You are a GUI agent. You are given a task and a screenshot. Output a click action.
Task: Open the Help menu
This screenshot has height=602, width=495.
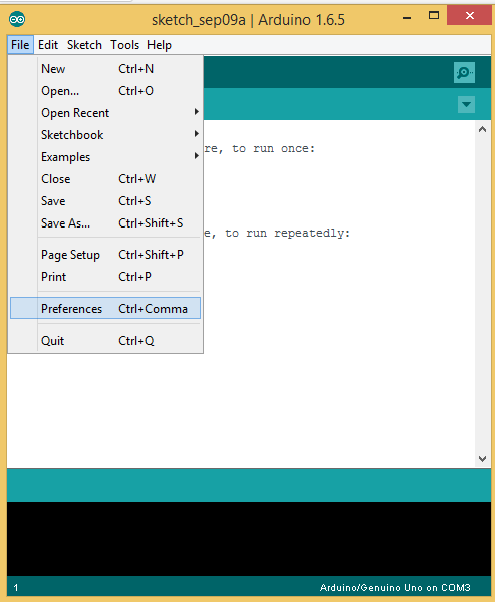[159, 45]
